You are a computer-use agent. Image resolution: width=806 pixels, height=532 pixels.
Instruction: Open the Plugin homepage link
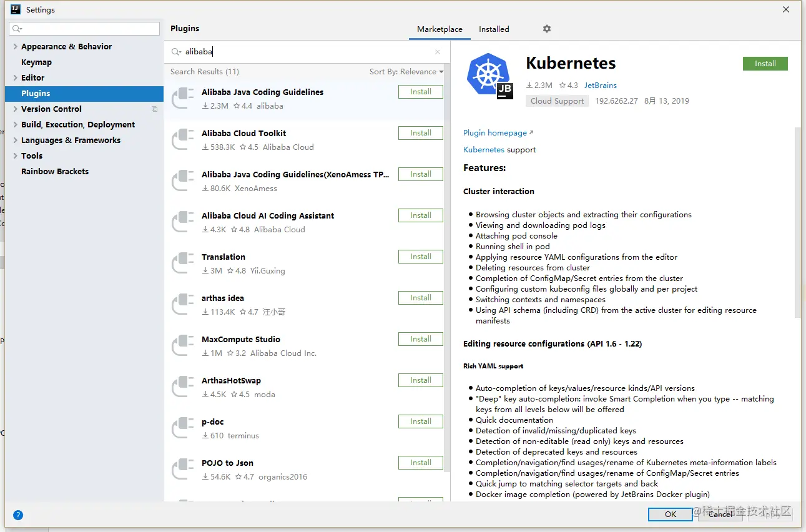(x=498, y=133)
